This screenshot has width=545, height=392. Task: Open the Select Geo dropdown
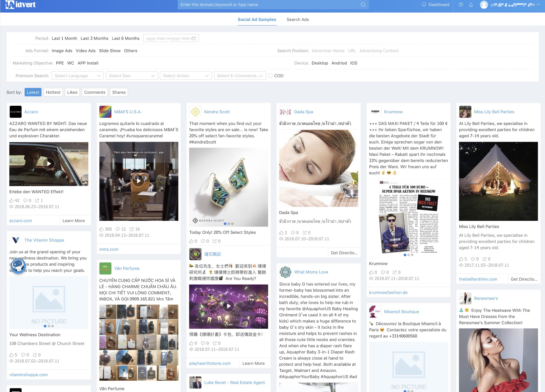(131, 76)
